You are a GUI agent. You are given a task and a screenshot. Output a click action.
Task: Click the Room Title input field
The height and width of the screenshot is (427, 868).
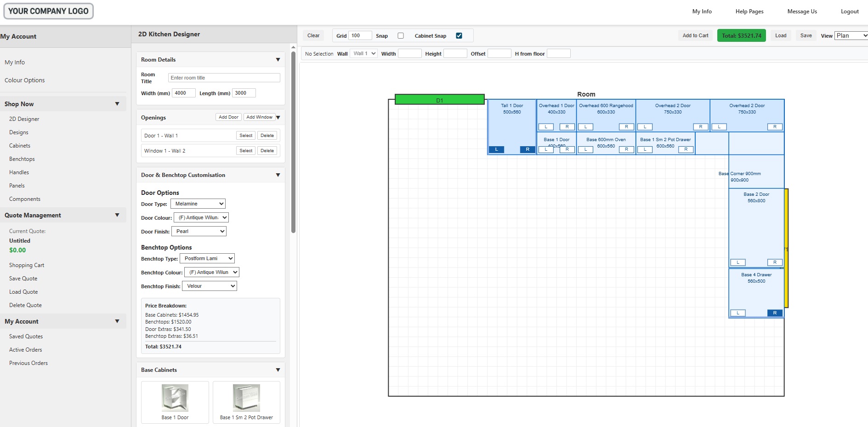pyautogui.click(x=224, y=78)
